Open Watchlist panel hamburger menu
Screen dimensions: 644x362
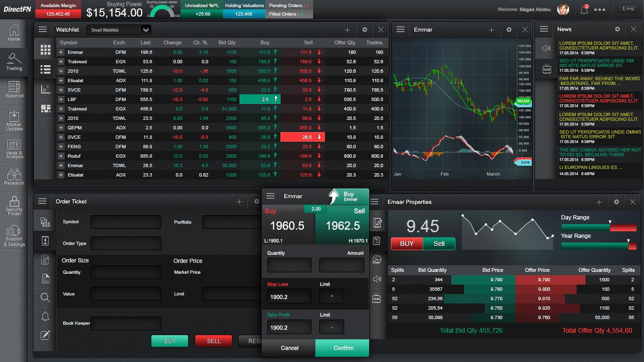click(43, 29)
